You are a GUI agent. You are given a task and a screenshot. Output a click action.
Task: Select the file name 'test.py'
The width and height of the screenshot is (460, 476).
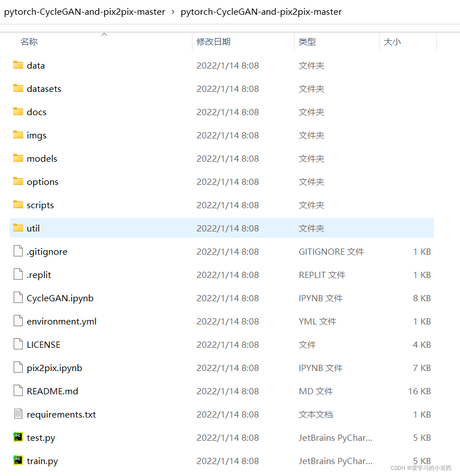coord(41,438)
